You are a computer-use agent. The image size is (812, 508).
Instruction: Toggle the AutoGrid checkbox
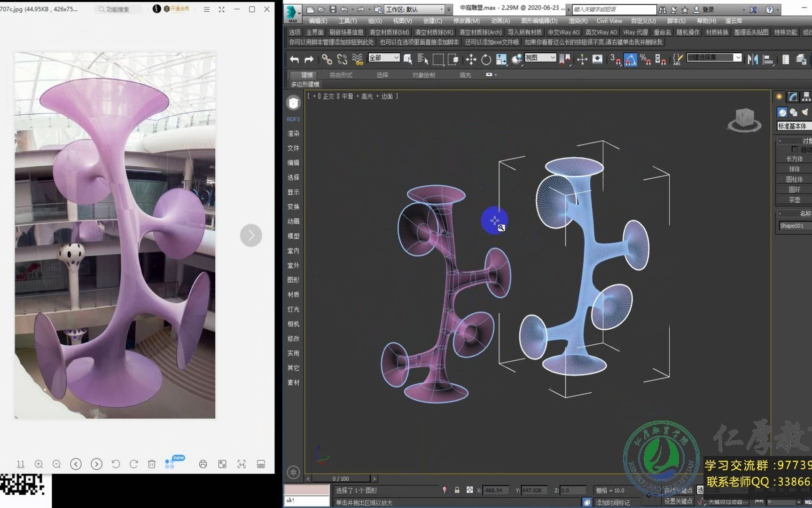point(795,149)
